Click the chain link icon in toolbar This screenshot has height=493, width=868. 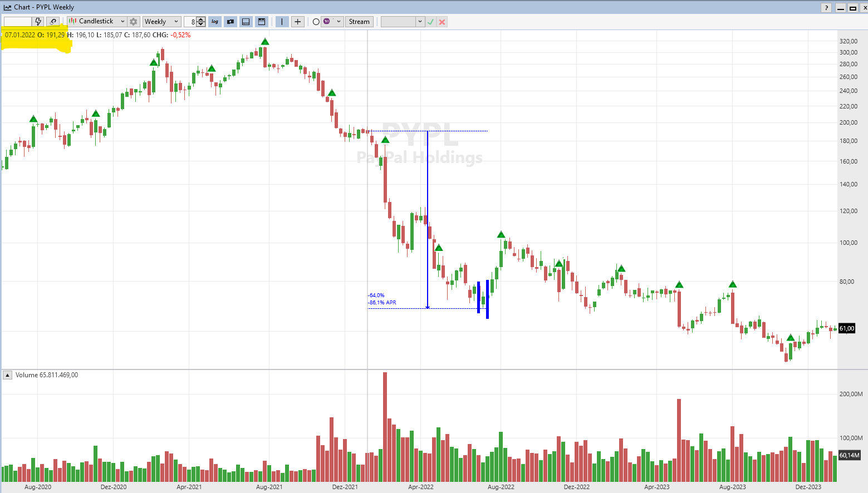(53, 22)
